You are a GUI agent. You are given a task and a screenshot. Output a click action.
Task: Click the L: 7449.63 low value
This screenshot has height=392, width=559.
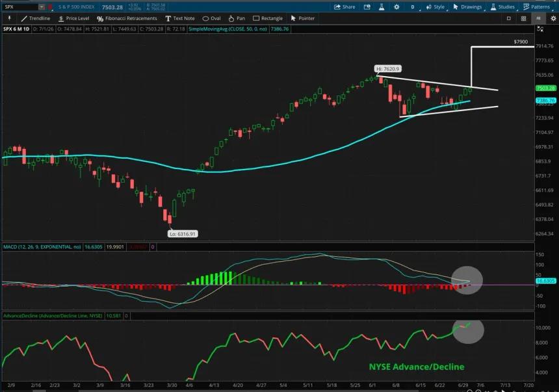pos(124,29)
